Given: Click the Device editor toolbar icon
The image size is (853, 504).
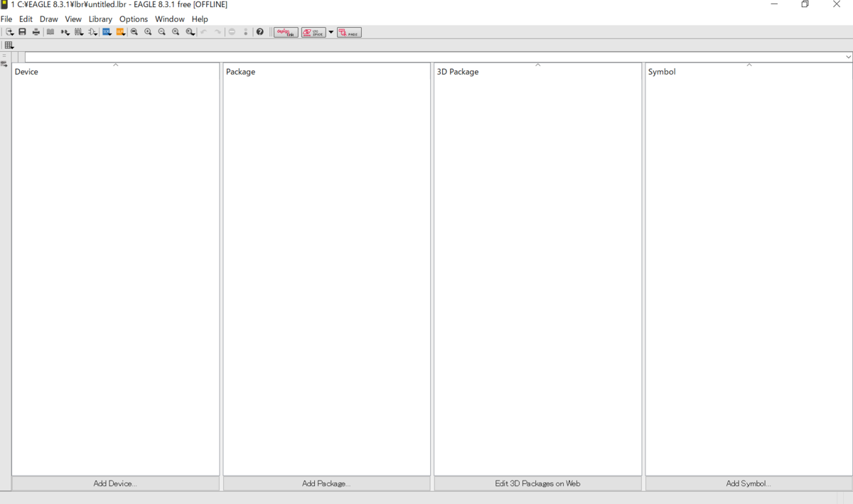Looking at the screenshot, I should coord(65,32).
